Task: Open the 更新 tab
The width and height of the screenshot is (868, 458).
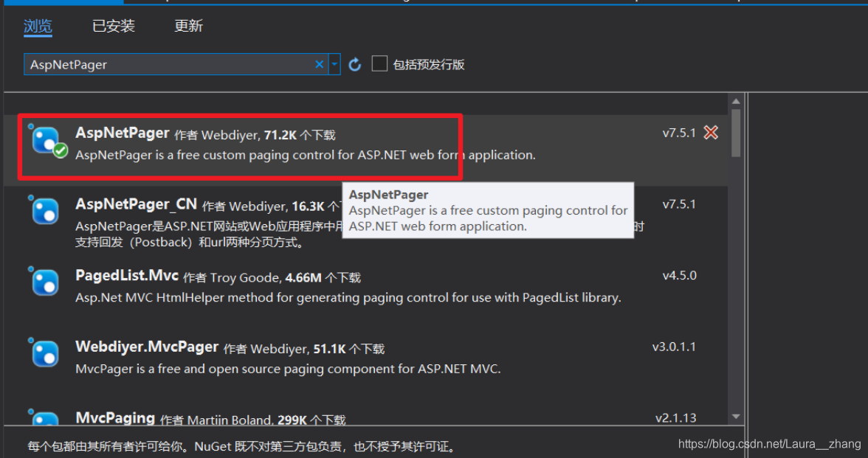Action: click(189, 26)
